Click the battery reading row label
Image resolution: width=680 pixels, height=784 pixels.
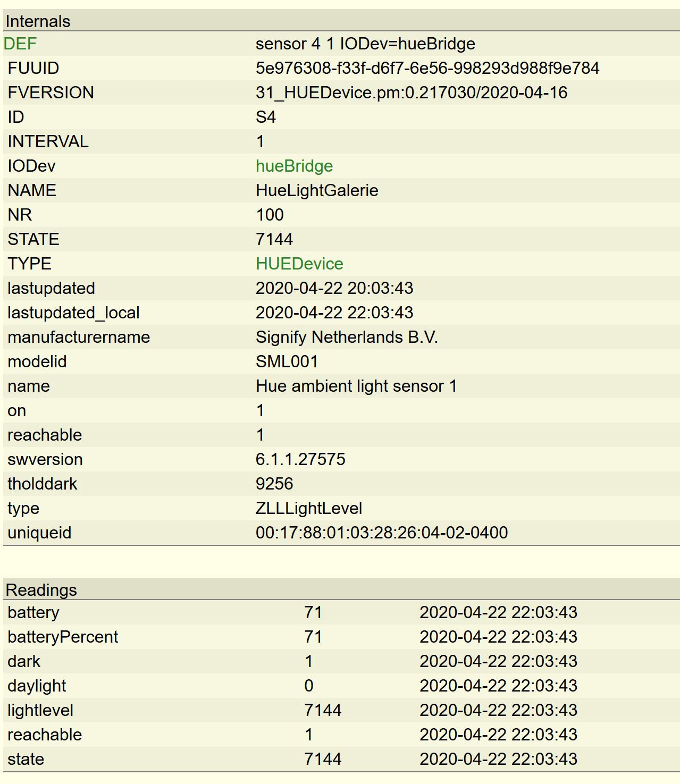point(33,612)
